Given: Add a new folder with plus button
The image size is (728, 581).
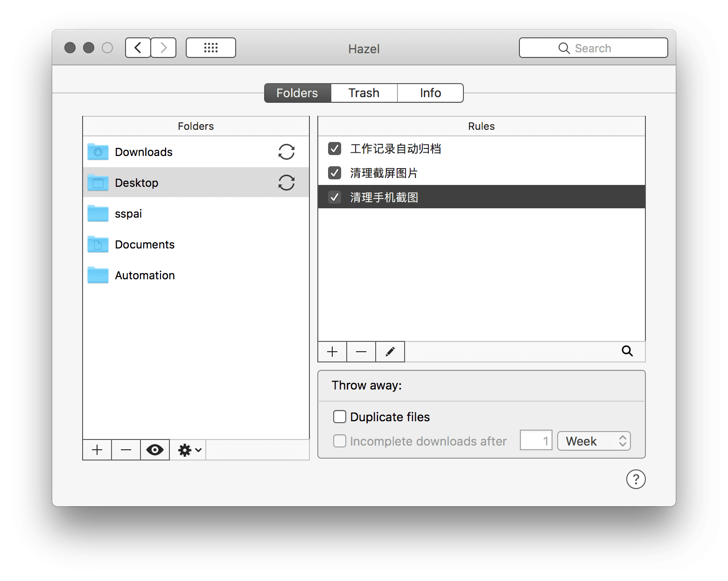Looking at the screenshot, I should tap(97, 450).
